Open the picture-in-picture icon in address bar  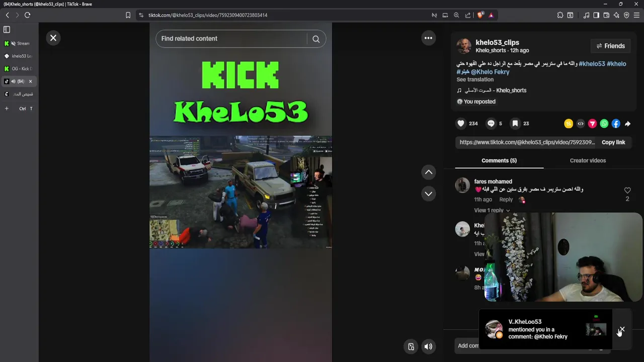click(x=445, y=15)
